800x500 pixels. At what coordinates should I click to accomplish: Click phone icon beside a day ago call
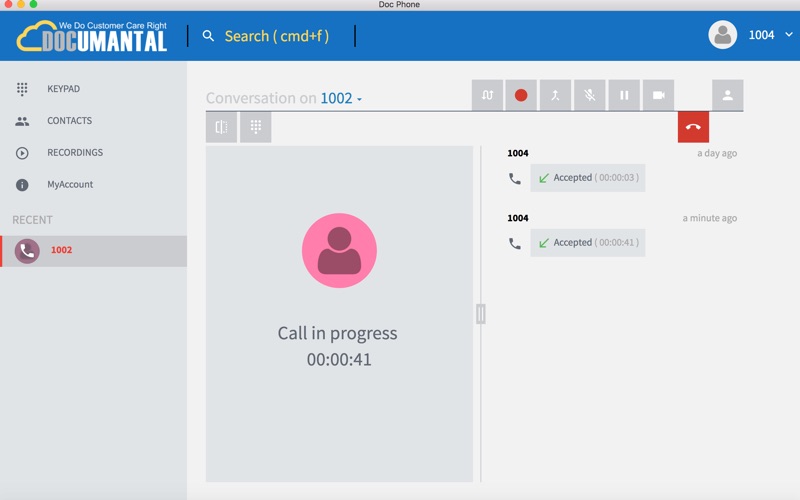tap(515, 179)
